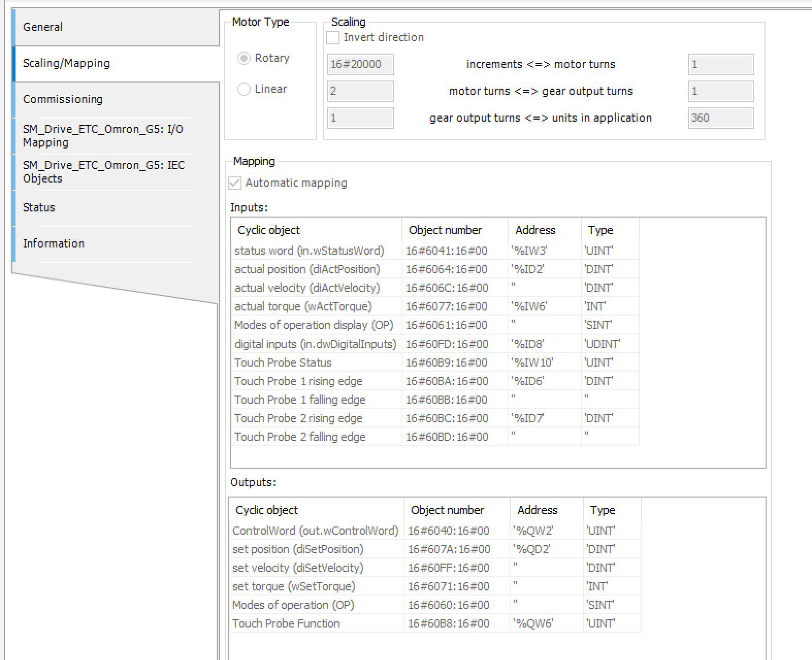
Task: Click the units in application field 360
Action: (x=720, y=118)
